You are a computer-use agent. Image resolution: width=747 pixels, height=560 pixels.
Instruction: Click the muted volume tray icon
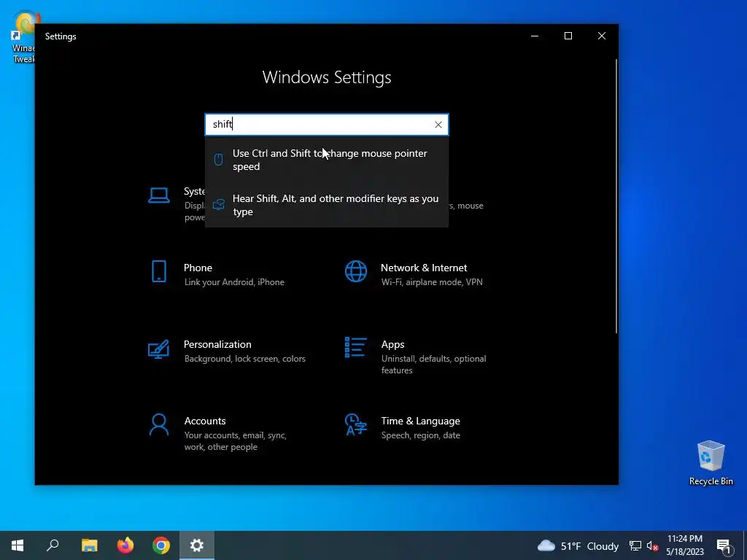[653, 545]
